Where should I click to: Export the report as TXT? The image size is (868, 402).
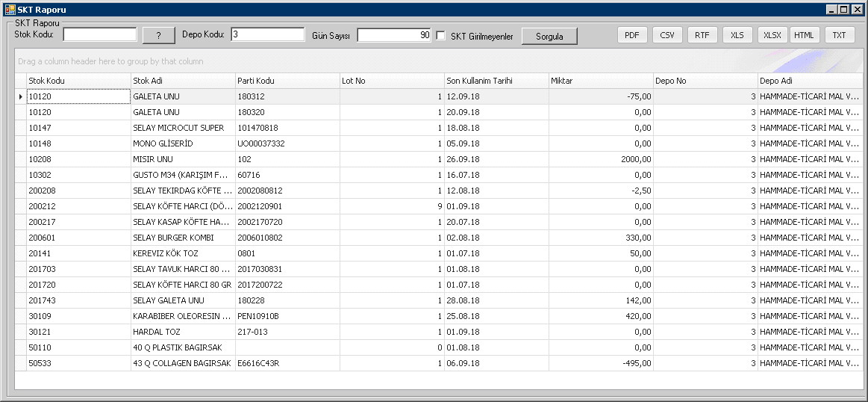[x=840, y=35]
